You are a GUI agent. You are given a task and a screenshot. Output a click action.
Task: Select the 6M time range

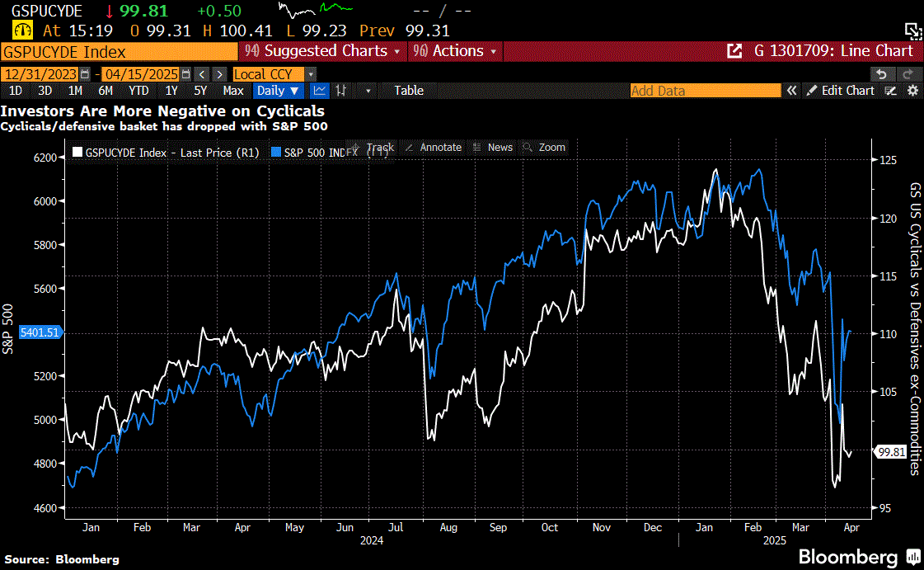click(x=106, y=91)
